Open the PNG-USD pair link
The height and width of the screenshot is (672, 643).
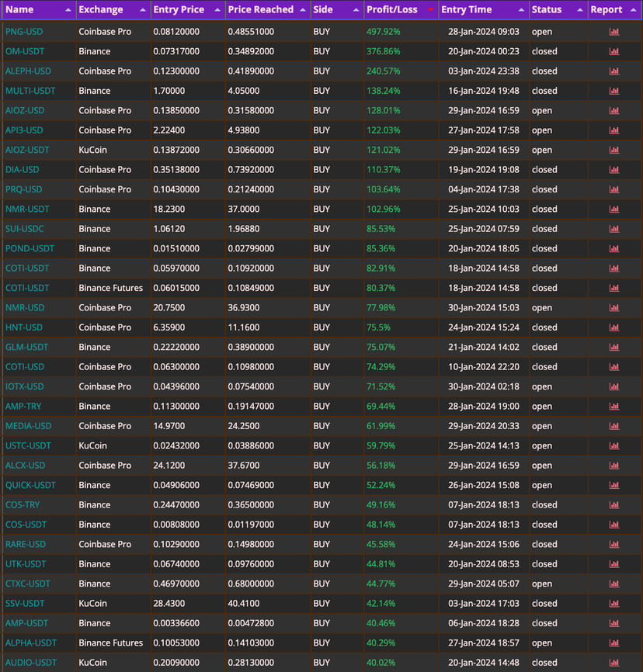click(x=24, y=32)
